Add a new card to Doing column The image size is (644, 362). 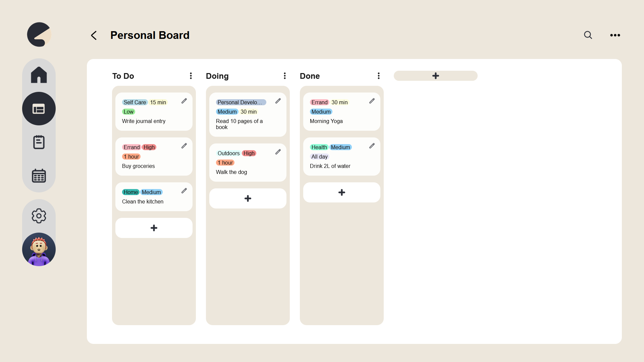point(248,198)
